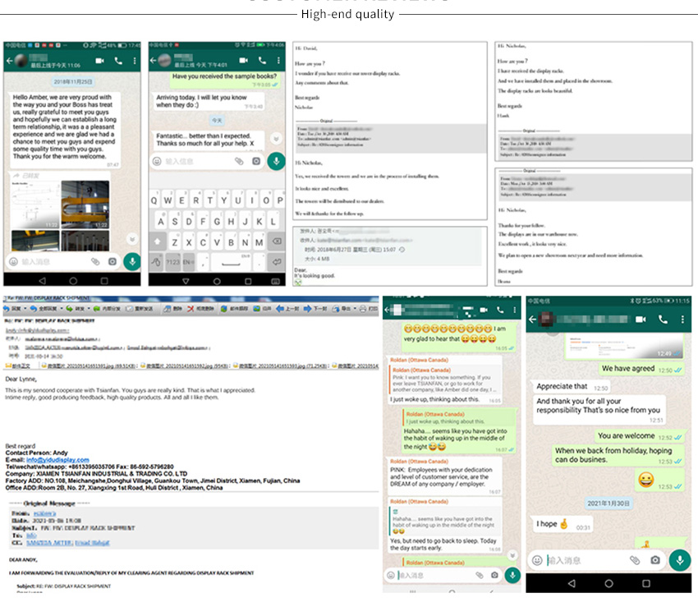Toggle the Shift key on the keyboard

158,241
